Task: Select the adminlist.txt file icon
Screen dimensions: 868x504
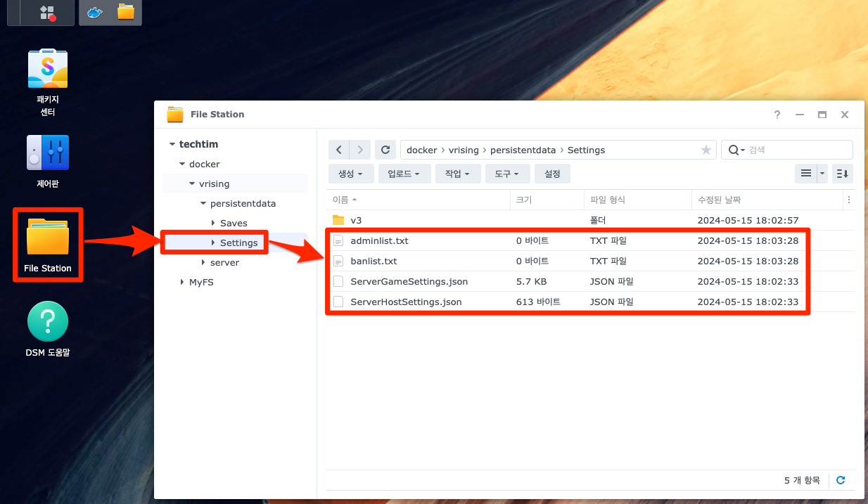Action: pos(338,240)
